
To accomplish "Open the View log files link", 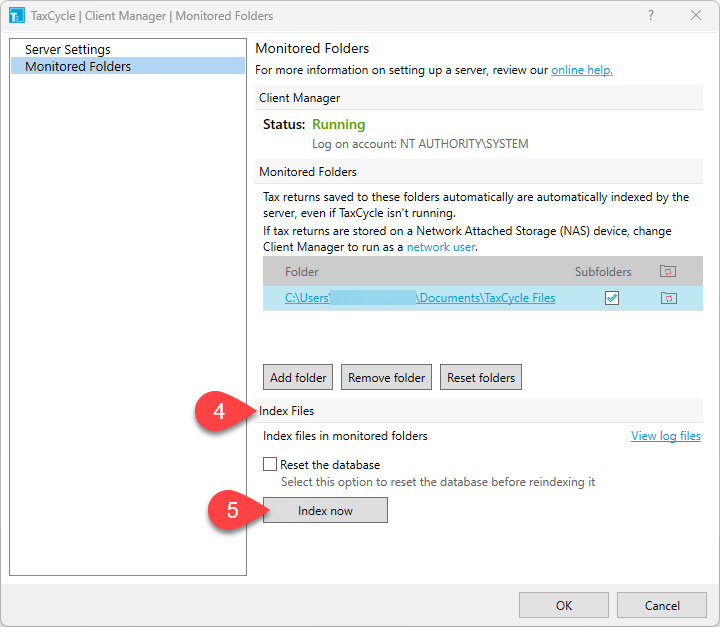I will point(666,435).
